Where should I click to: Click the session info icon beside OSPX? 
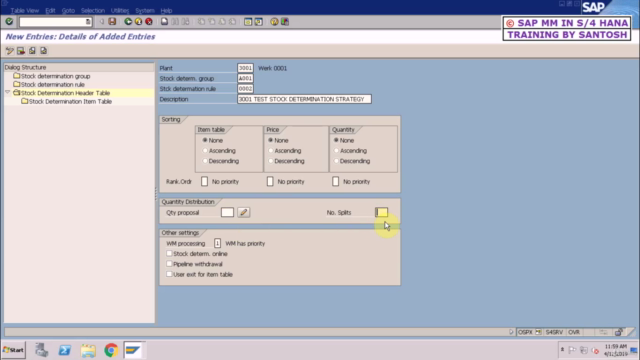click(x=538, y=332)
